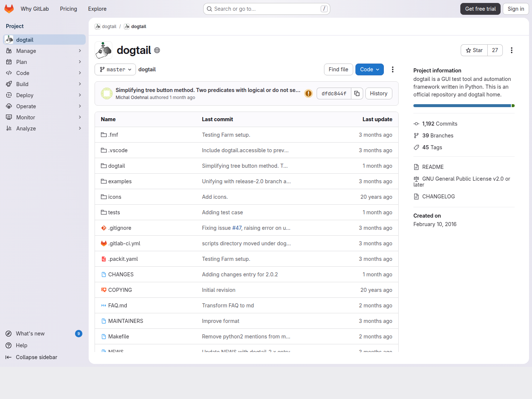Click the Makefile file icon
The image size is (532, 399).
pos(104,337)
